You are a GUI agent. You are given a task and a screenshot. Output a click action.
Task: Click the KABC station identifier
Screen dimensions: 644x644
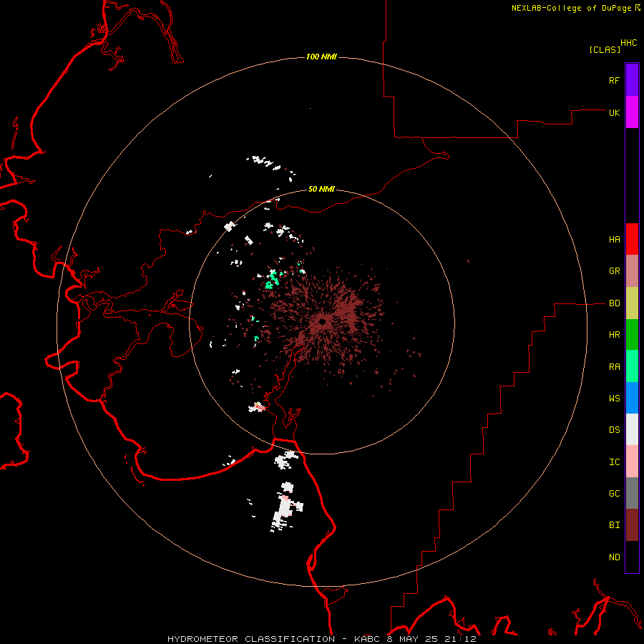(x=367, y=639)
